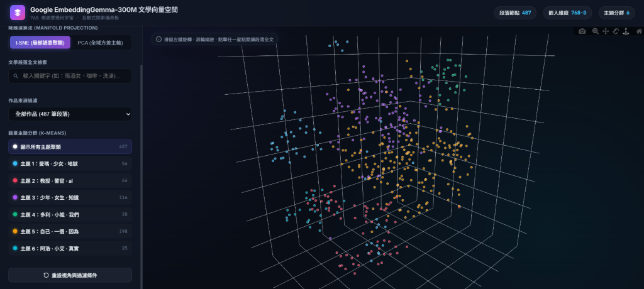Download plot snapshot with camera icon
The height and width of the screenshot is (289, 644).
582,31
